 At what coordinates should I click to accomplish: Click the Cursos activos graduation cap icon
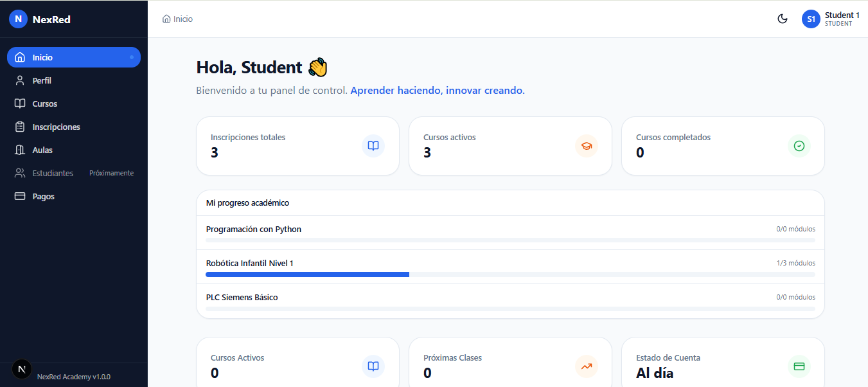point(587,146)
